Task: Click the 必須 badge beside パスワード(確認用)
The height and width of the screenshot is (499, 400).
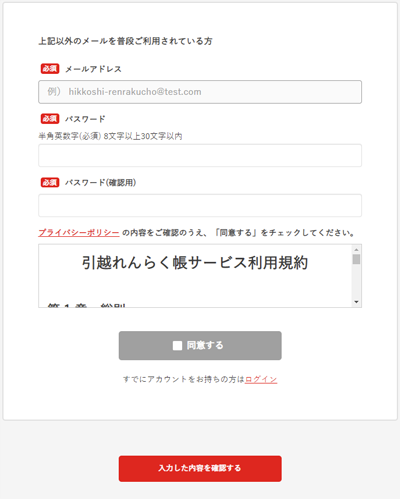Action: pos(50,182)
